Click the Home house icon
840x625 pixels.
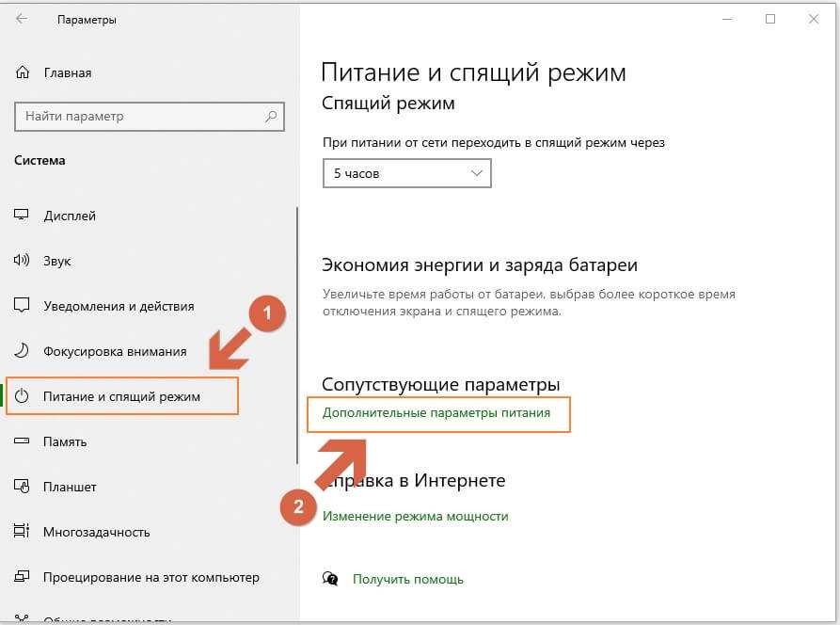(23, 72)
